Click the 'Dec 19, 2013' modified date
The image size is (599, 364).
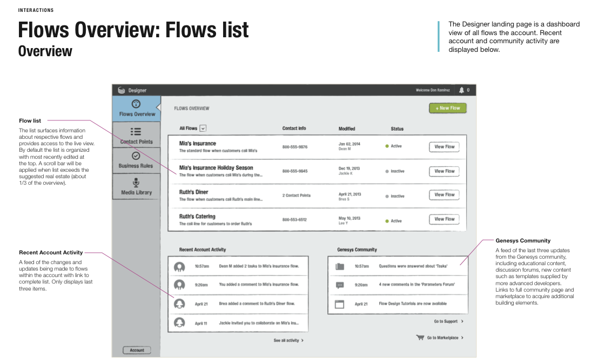pos(349,168)
